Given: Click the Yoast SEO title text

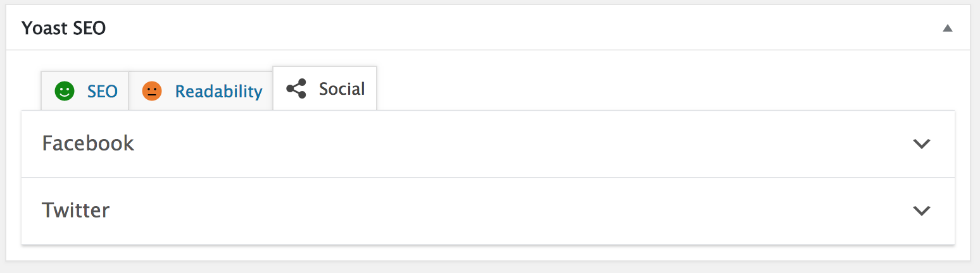Looking at the screenshot, I should tap(63, 28).
